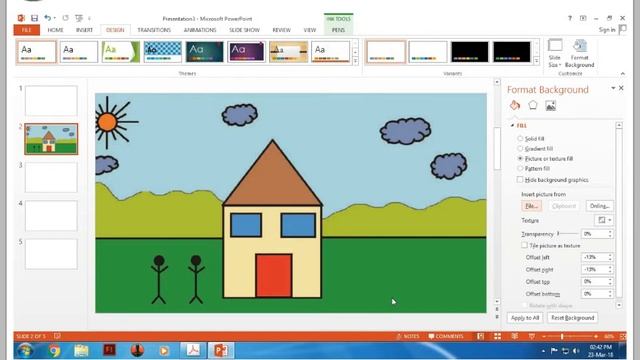Open the file explorer taskbar icon
The image size is (640, 360).
click(x=81, y=351)
